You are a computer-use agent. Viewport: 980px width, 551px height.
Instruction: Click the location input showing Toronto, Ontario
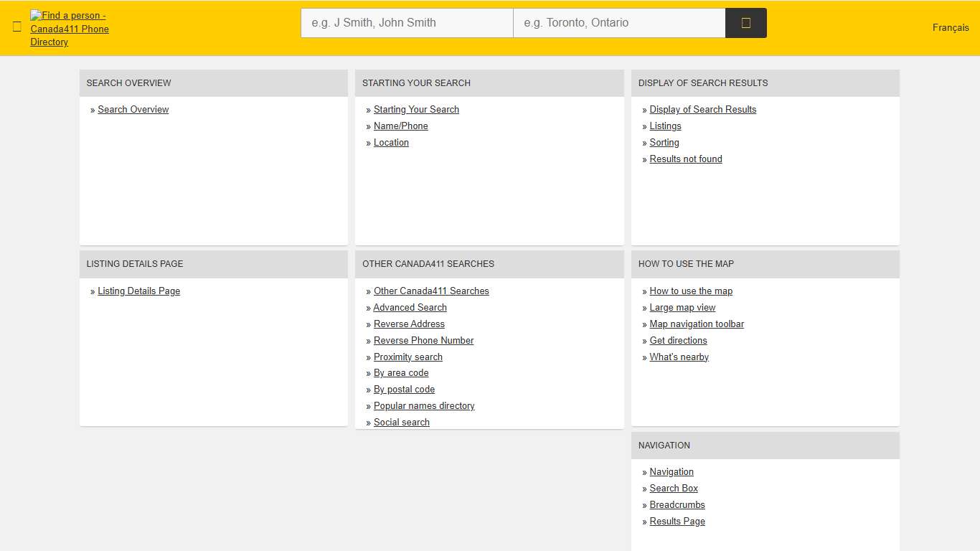click(x=618, y=22)
